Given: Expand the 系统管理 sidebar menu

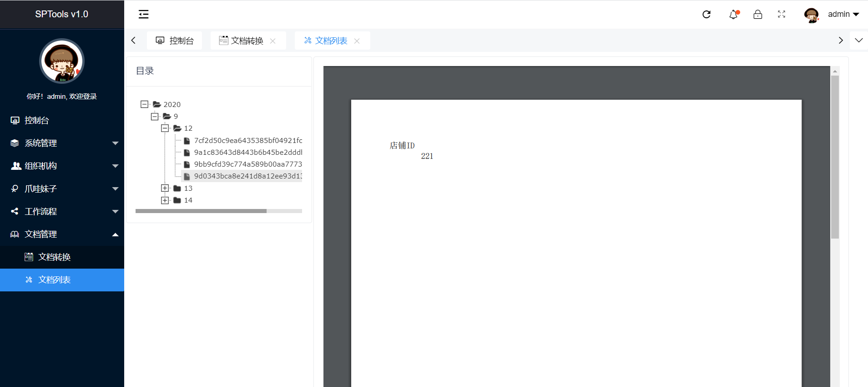Looking at the screenshot, I should click(62, 143).
